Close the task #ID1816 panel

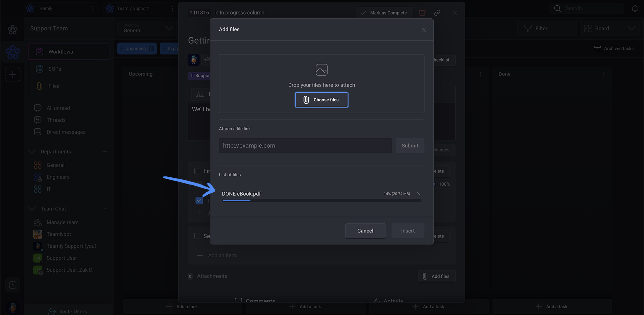pos(455,13)
